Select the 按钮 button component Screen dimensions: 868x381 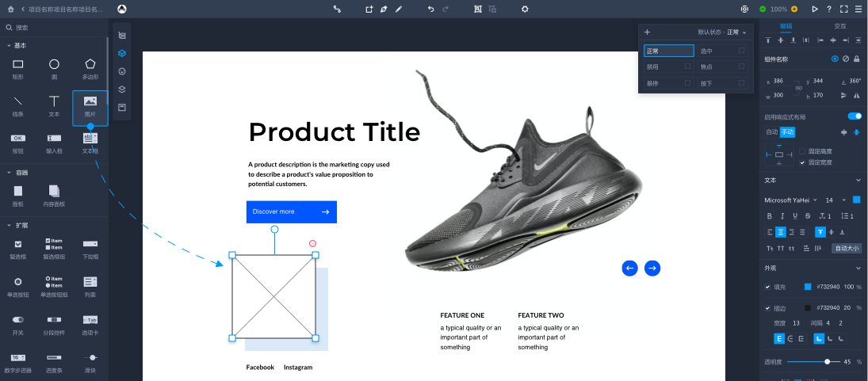(17, 143)
